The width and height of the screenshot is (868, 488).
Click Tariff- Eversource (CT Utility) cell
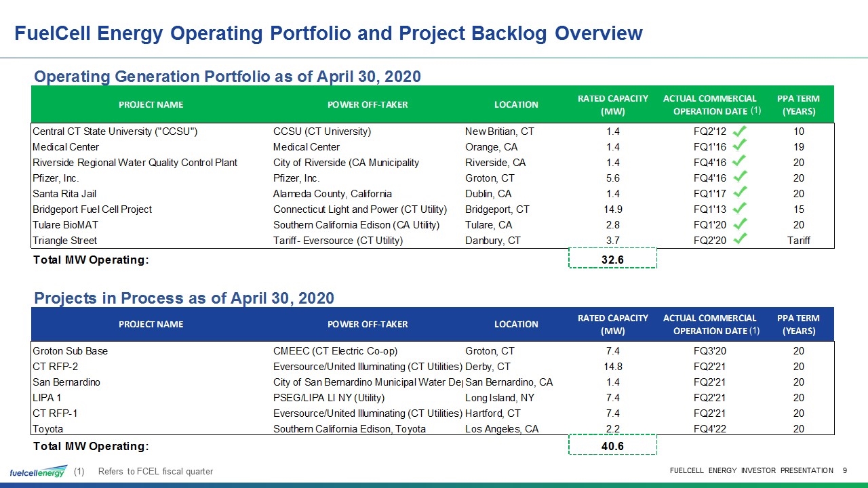point(338,241)
